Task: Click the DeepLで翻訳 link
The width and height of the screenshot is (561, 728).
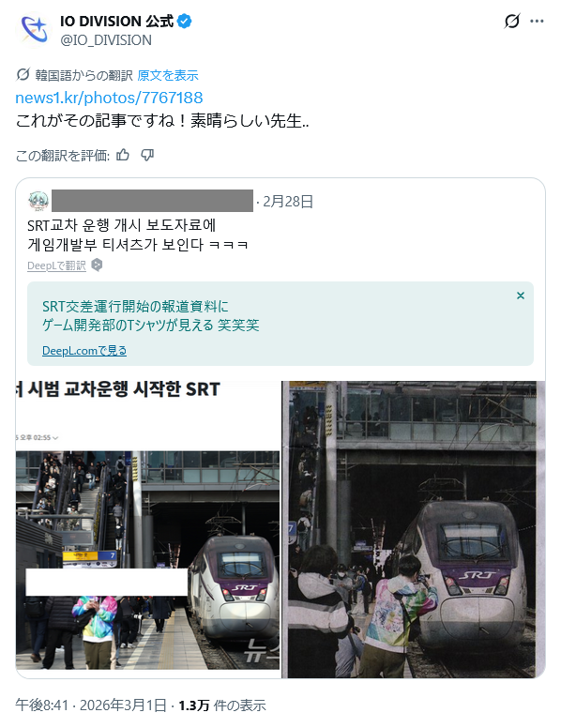Action: pyautogui.click(x=56, y=265)
